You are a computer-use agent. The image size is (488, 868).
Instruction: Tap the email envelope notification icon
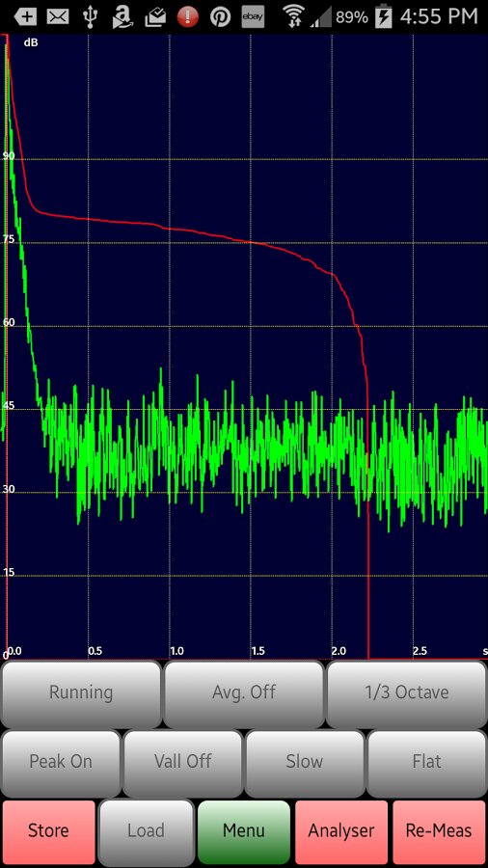click(x=58, y=17)
